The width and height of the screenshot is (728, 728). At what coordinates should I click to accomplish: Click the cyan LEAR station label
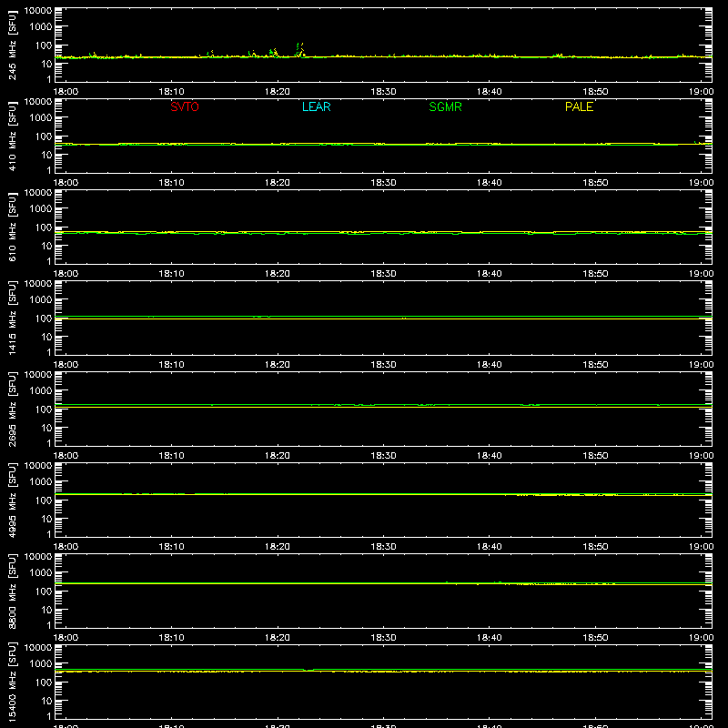(x=316, y=106)
